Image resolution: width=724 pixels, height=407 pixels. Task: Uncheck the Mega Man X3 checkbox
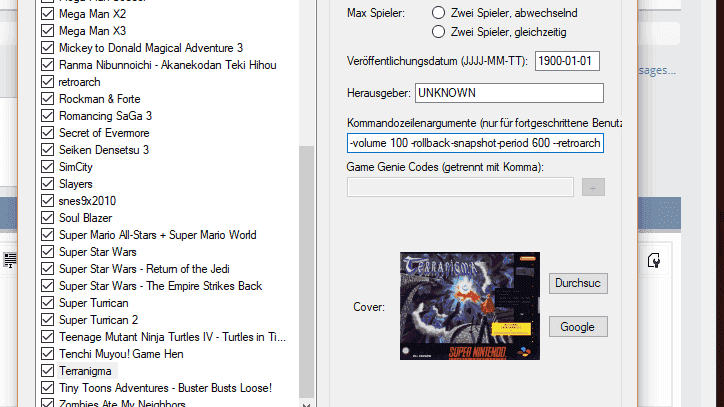[x=48, y=31]
